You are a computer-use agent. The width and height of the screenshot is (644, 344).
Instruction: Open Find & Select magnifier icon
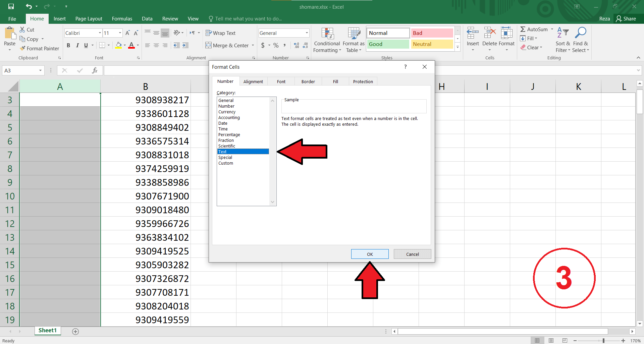(580, 33)
